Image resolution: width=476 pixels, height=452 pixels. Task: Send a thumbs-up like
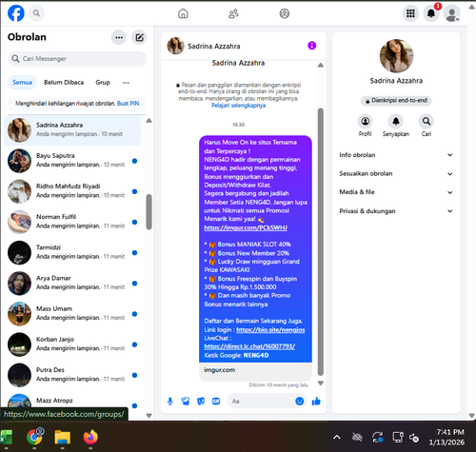coord(316,402)
